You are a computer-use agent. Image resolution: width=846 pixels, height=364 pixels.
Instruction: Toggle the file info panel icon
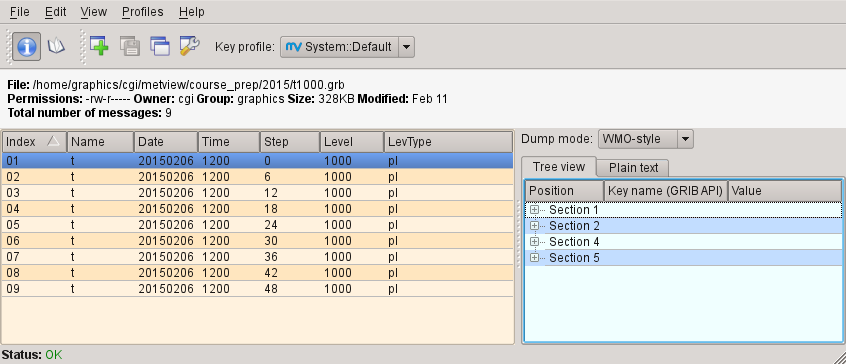pos(26,46)
